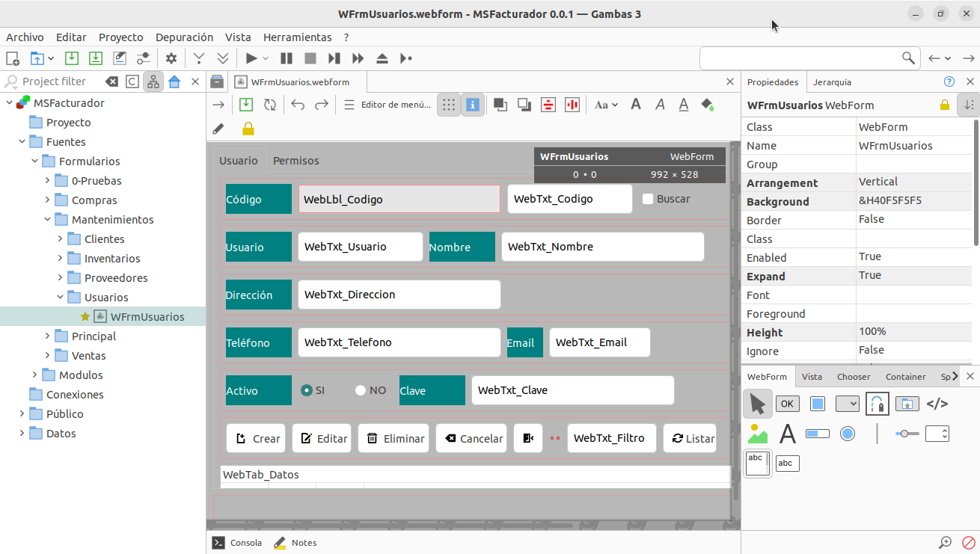Viewport: 980px width, 554px height.
Task: Open the Depuración menu
Action: click(x=184, y=37)
